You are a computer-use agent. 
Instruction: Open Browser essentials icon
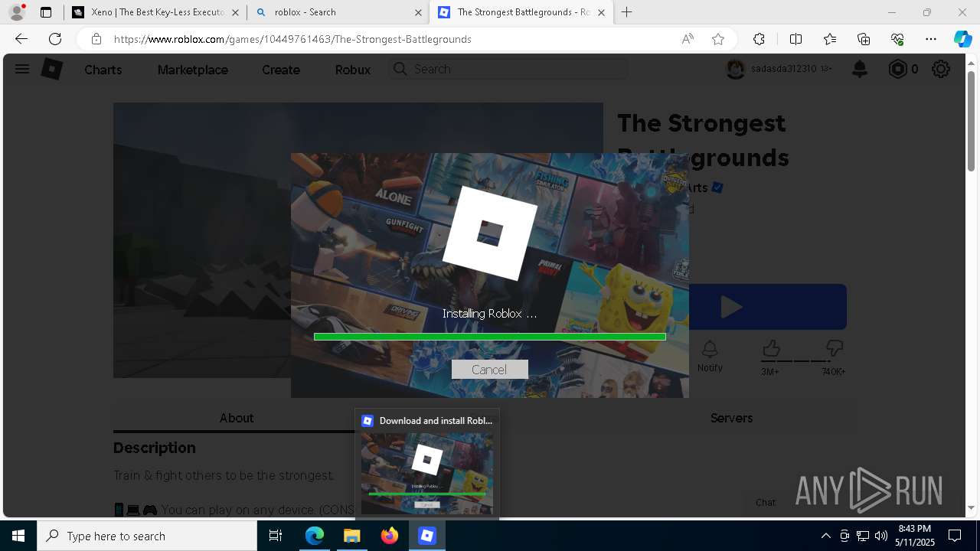pos(897,39)
